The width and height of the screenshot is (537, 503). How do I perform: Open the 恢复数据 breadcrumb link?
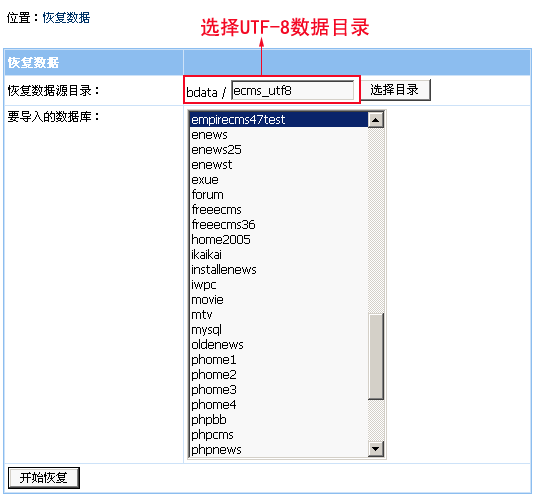tap(66, 17)
